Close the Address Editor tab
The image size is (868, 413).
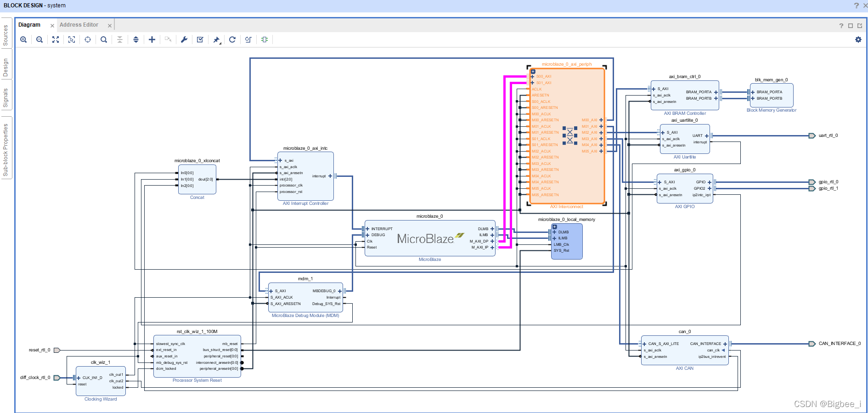110,26
